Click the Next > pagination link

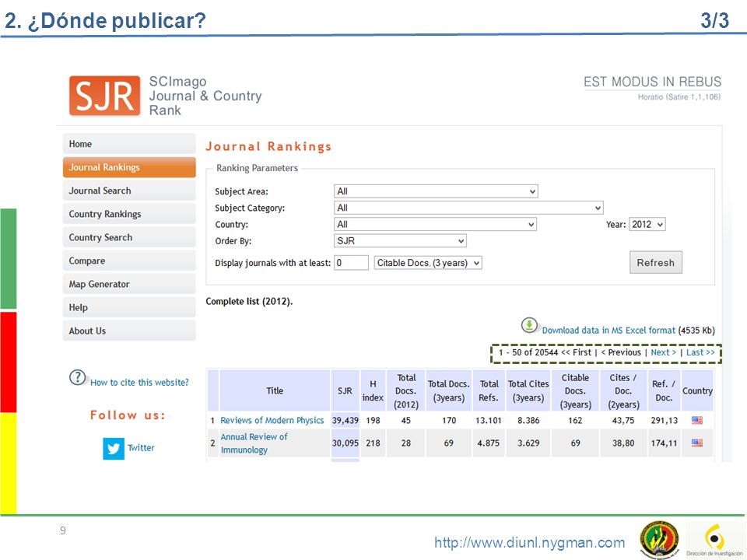[x=663, y=352]
